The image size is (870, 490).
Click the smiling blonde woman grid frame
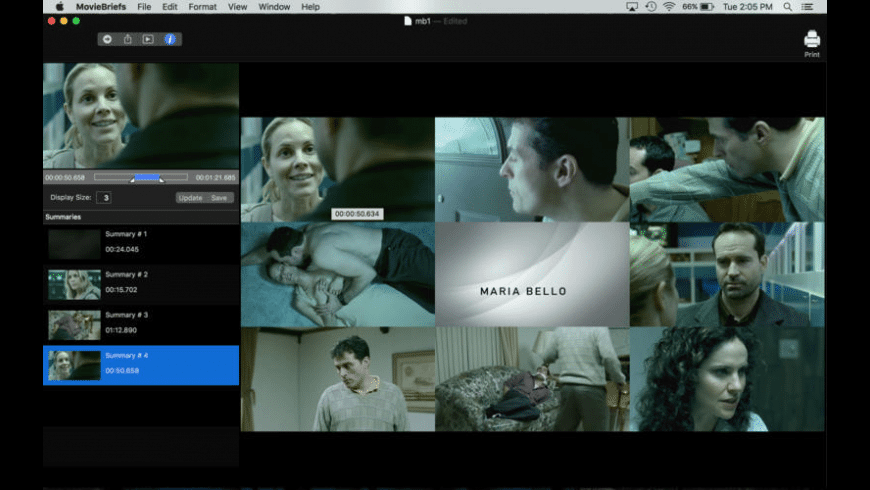(338, 169)
